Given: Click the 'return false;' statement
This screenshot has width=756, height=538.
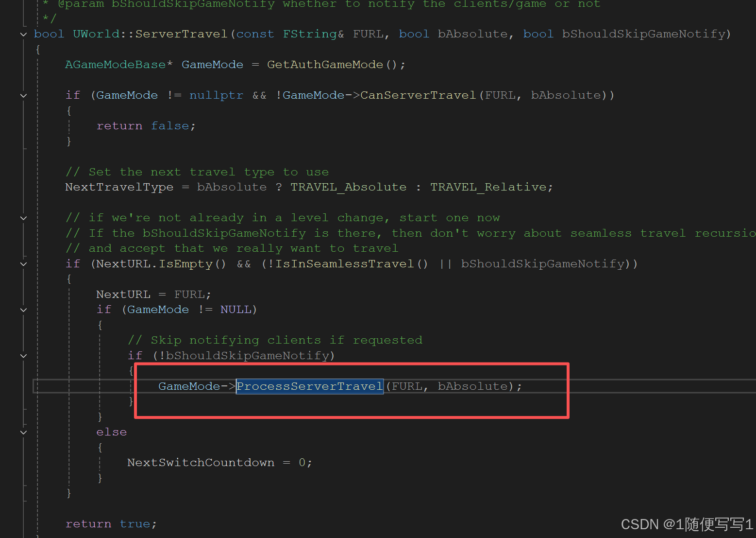Looking at the screenshot, I should pyautogui.click(x=146, y=126).
